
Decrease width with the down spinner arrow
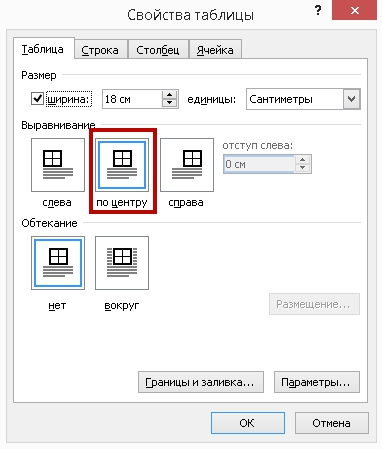tap(170, 103)
